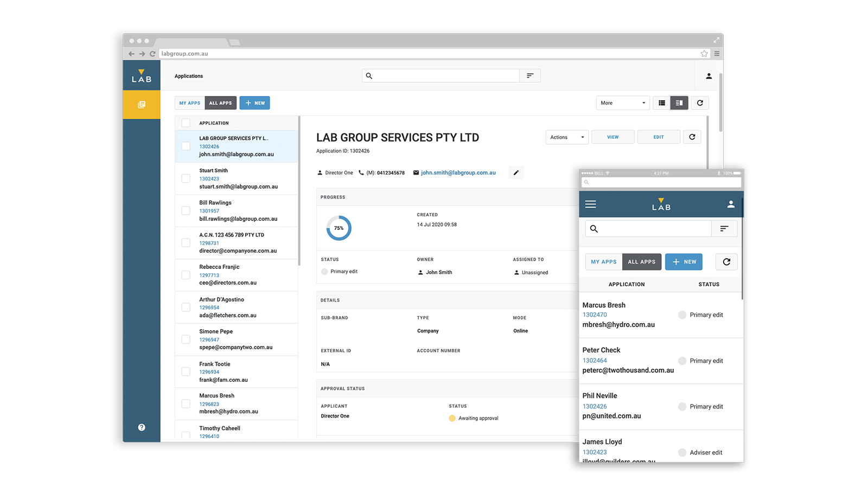Screen dimensions: 868x488
Task: Tick checkbox for Simone Pepe row
Action: [186, 339]
